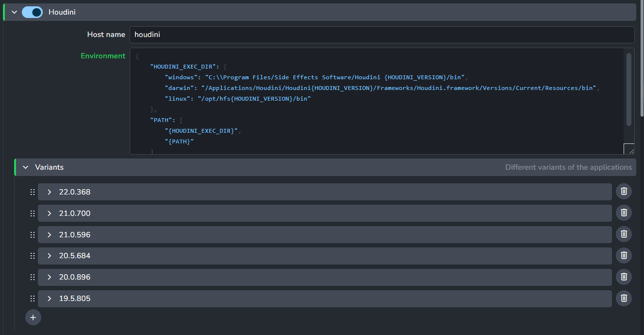Click the 19.5.805 version label

click(x=75, y=299)
